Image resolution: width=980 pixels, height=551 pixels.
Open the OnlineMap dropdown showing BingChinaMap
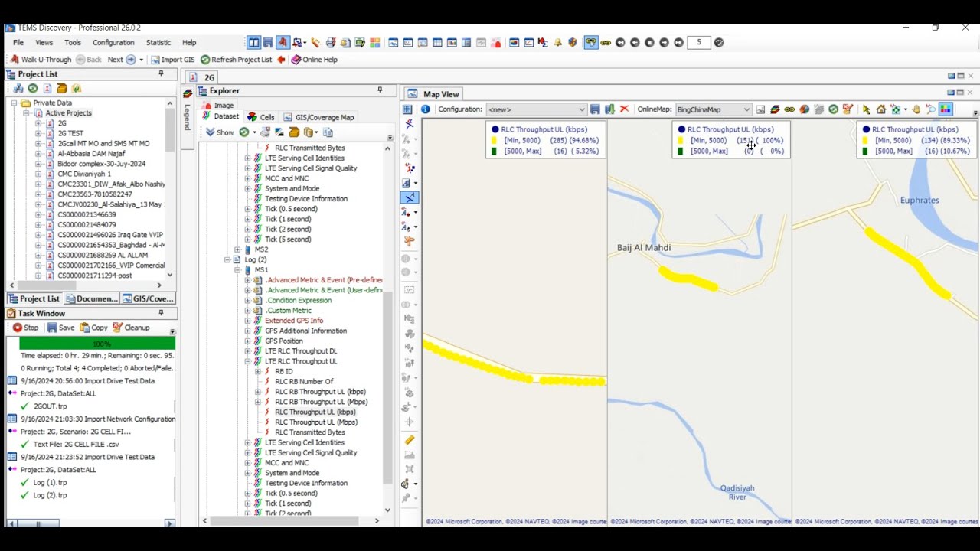click(714, 109)
